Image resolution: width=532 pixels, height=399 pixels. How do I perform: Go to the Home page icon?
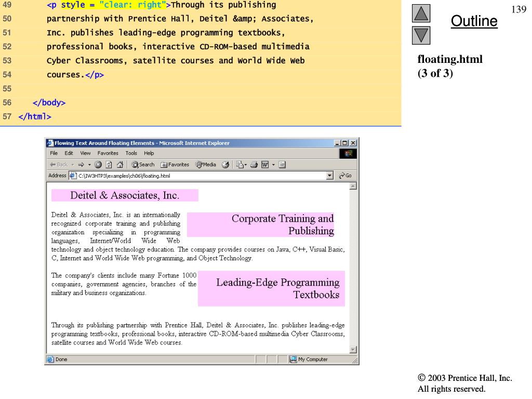click(x=120, y=165)
